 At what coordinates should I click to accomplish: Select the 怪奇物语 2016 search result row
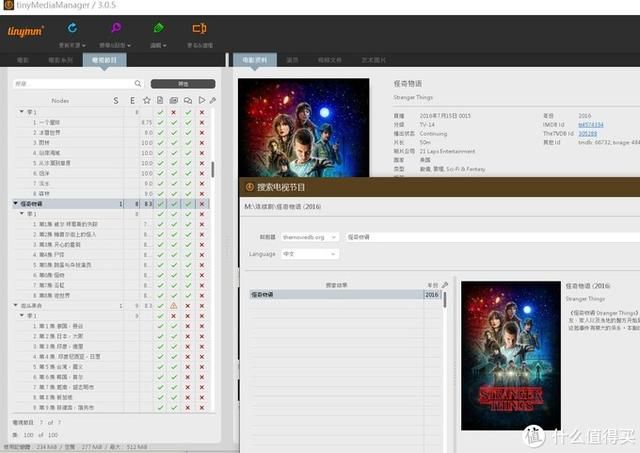tap(345, 294)
